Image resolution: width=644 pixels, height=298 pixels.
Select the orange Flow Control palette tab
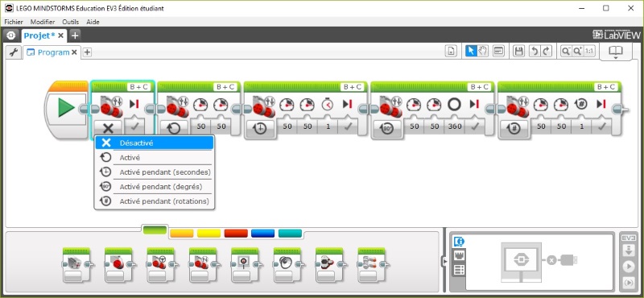(182, 234)
